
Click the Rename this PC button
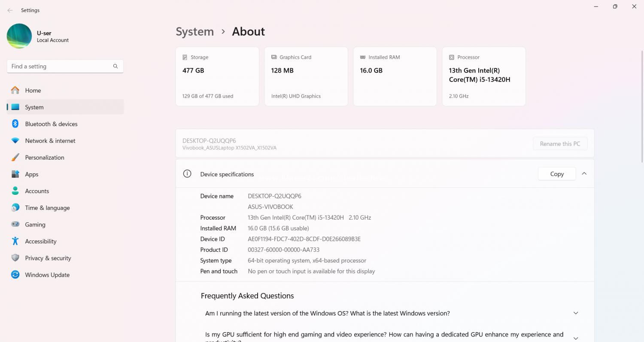tap(560, 144)
